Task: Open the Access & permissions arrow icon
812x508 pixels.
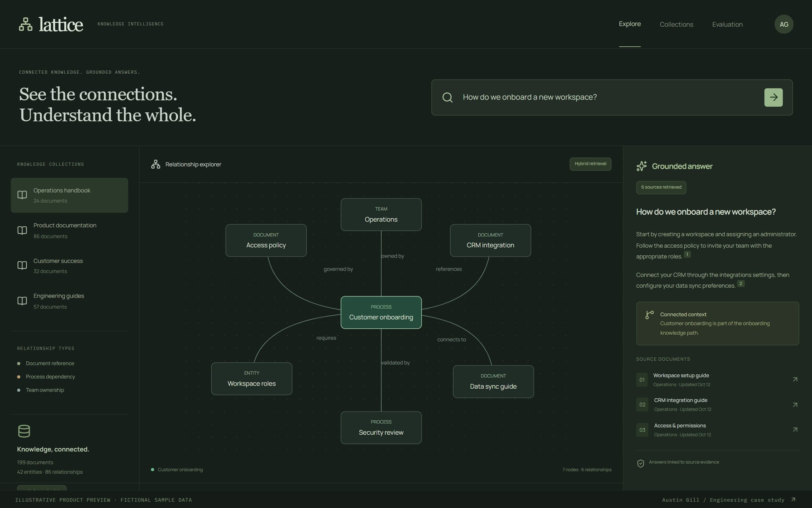Action: pyautogui.click(x=795, y=430)
